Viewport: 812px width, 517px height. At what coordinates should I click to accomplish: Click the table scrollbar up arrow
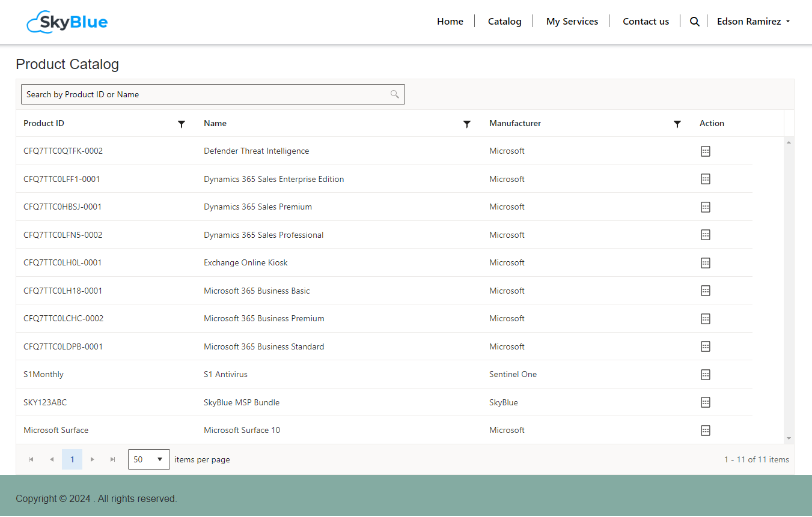click(789, 142)
